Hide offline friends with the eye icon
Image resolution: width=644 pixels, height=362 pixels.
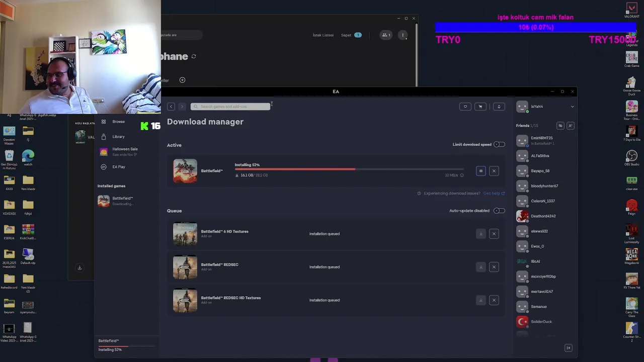coord(560,126)
